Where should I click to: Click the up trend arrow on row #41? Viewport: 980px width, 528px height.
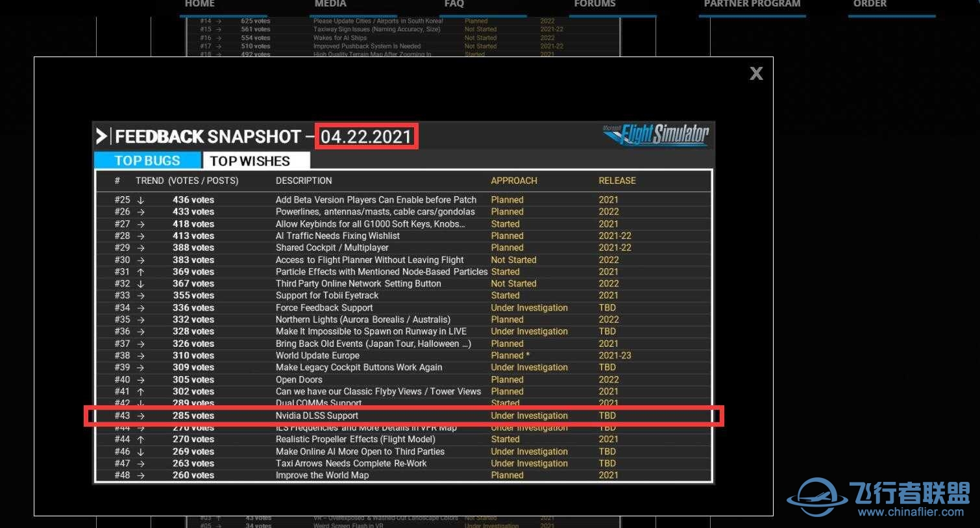pyautogui.click(x=141, y=392)
